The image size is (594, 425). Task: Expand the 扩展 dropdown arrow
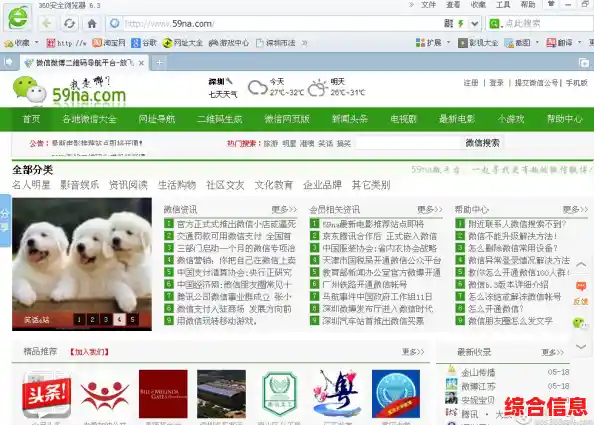click(449, 42)
